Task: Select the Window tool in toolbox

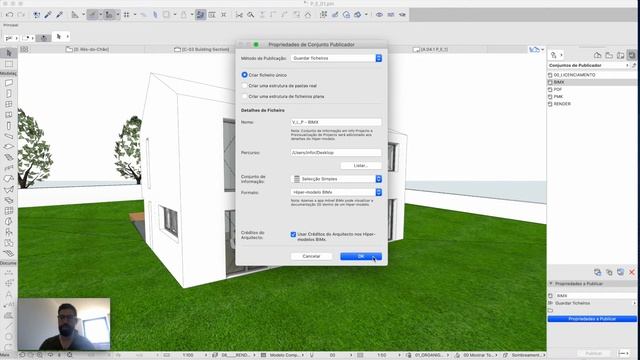Action: click(x=9, y=104)
